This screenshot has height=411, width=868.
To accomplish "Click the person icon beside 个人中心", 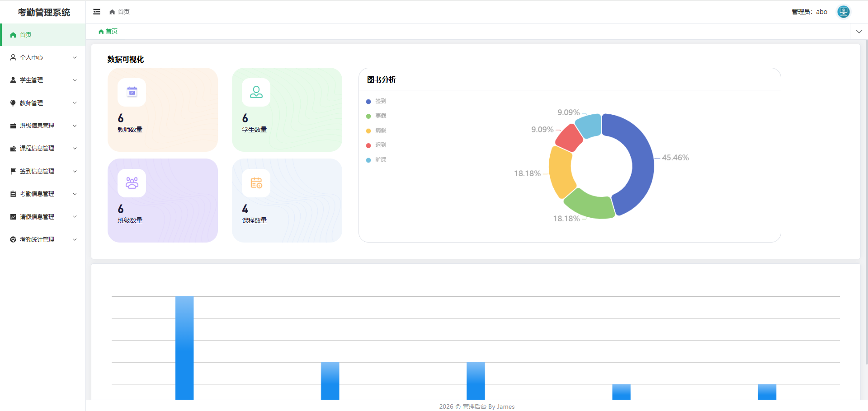I will coord(13,57).
